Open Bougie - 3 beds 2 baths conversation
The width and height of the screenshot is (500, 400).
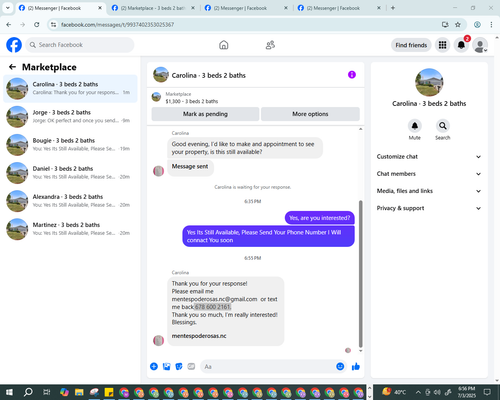(70, 145)
